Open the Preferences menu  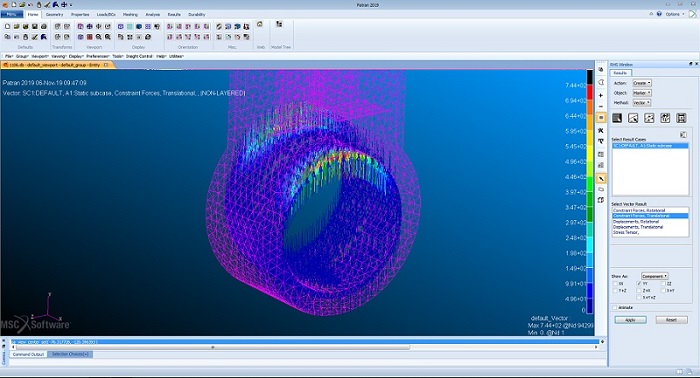pyautogui.click(x=98, y=56)
